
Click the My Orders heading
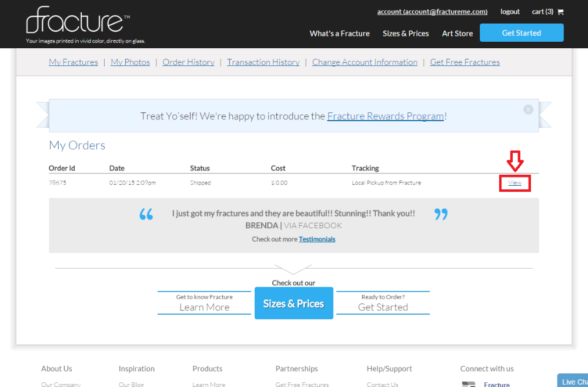click(77, 145)
